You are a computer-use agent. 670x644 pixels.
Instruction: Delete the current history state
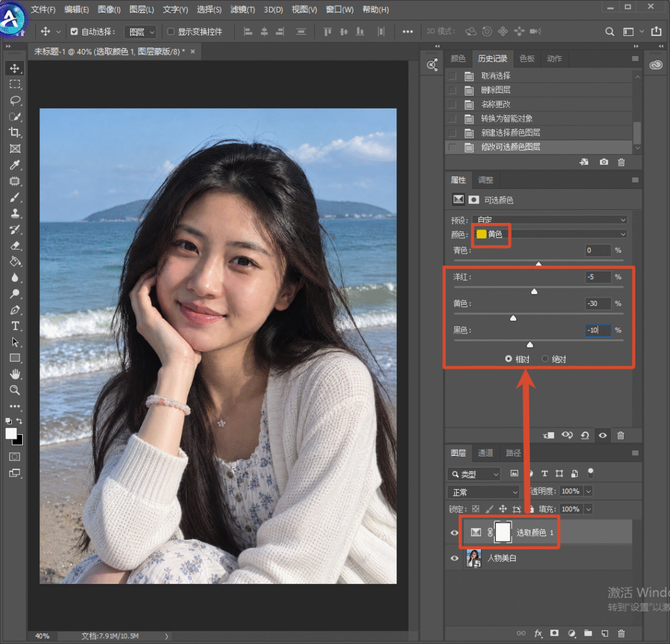tap(622, 162)
